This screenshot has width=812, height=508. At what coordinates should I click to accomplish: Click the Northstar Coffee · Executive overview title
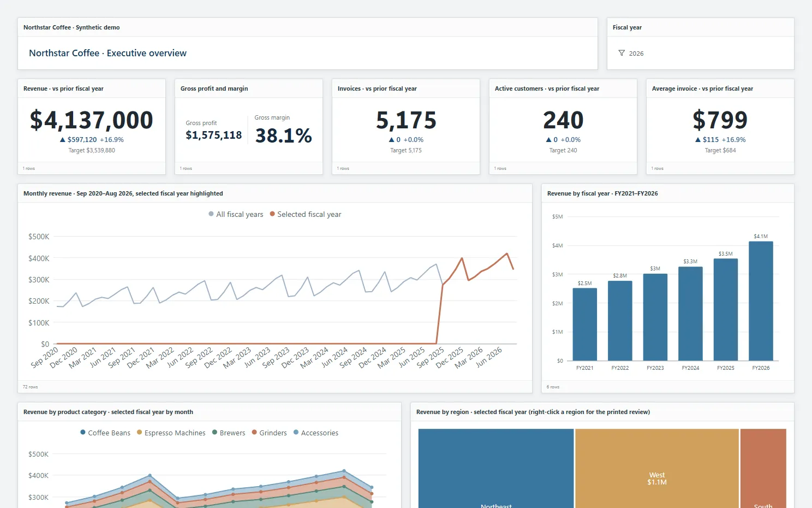(108, 53)
